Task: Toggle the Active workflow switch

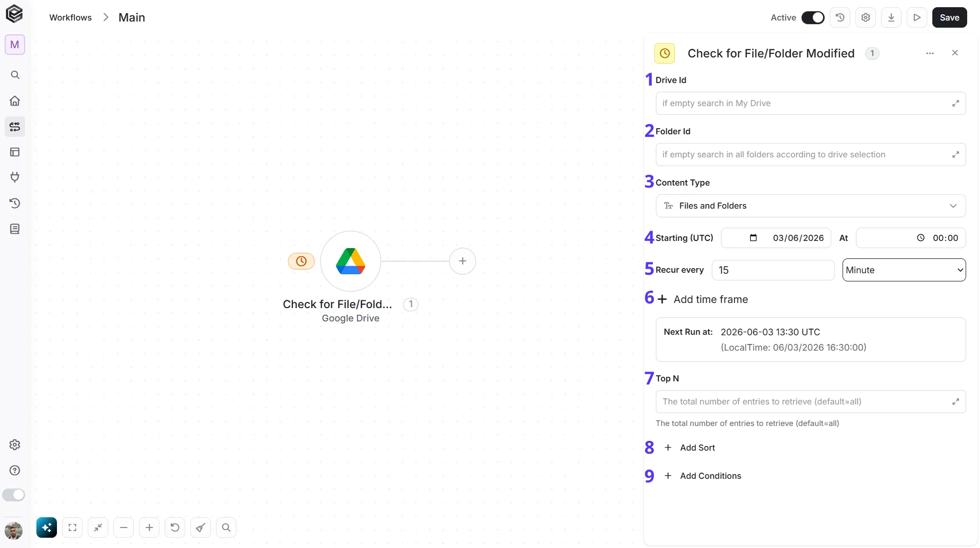Action: [x=813, y=17]
